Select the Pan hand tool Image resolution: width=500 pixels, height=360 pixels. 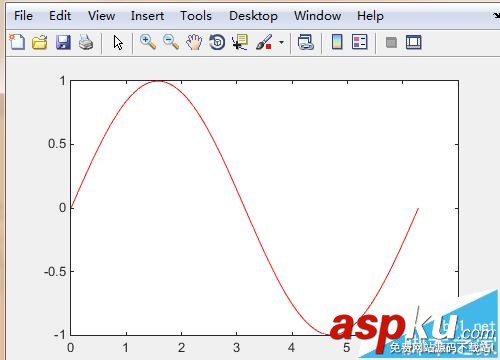(x=194, y=43)
